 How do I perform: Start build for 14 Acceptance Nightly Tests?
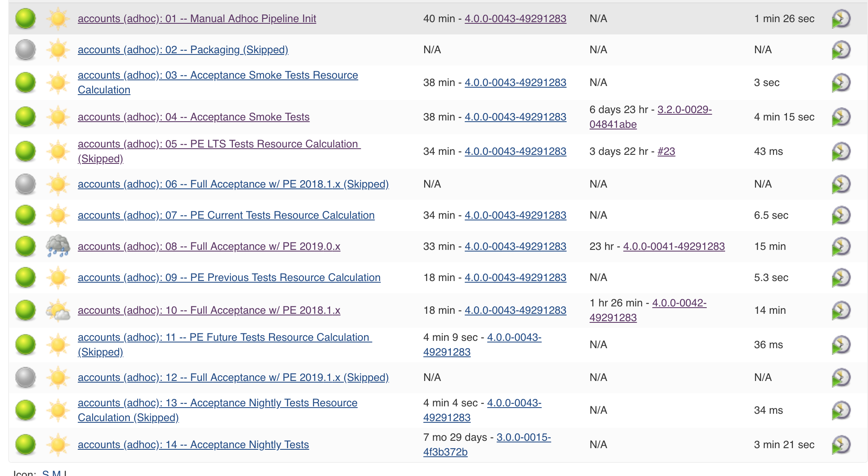(x=841, y=445)
